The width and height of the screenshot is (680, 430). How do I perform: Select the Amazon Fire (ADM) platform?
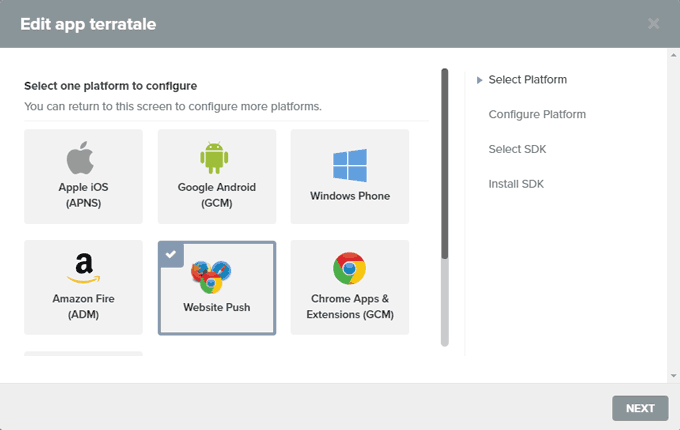click(x=83, y=287)
